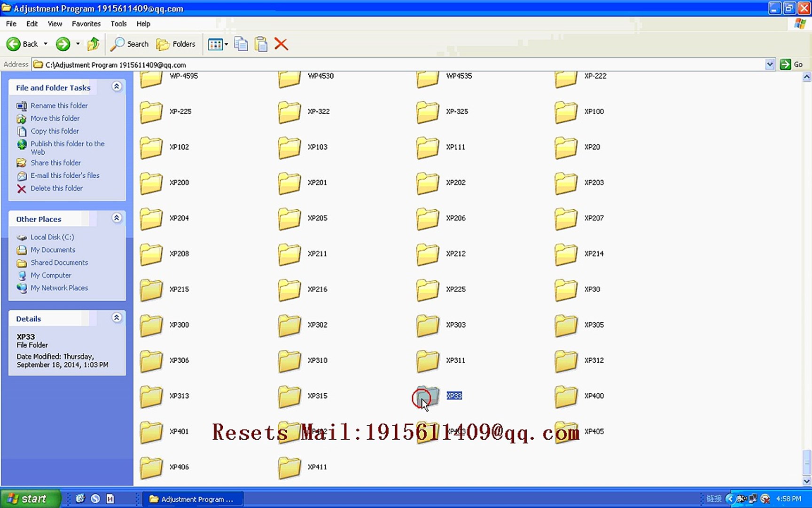Screen dimensions: 812x508
Task: Select the XP406 folder icon
Action: coord(151,468)
